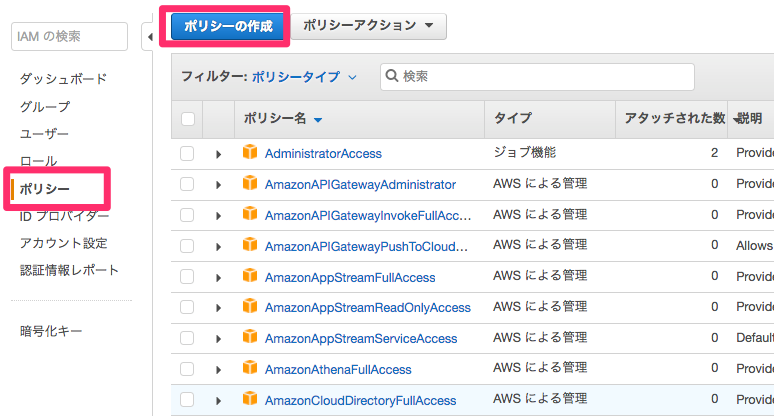Tick the AmazonAppStreamFullAccess checkbox
The width and height of the screenshot is (774, 416).
pyautogui.click(x=187, y=276)
